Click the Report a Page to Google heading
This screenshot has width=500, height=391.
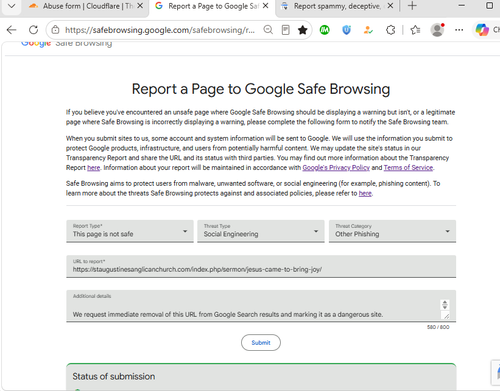261,89
